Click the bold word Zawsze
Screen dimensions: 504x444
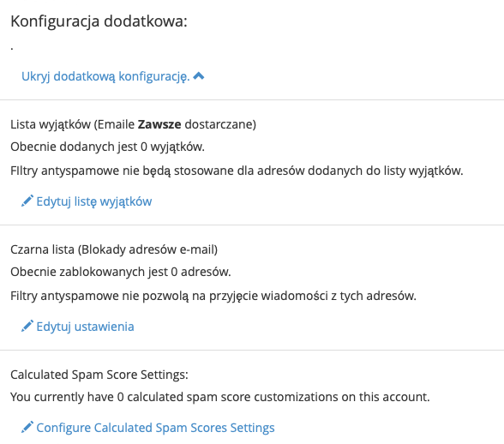[x=159, y=124]
